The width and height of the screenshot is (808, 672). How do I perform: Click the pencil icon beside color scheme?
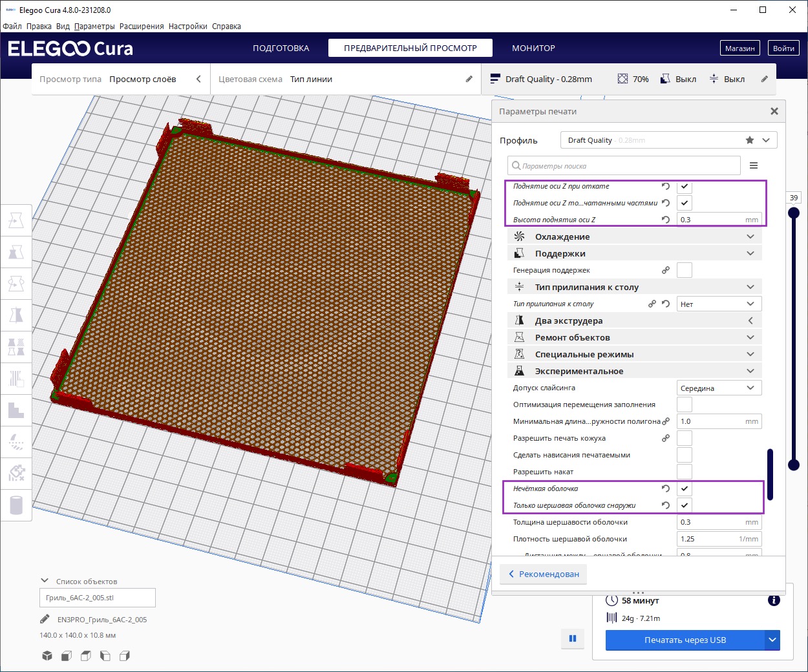coord(469,79)
